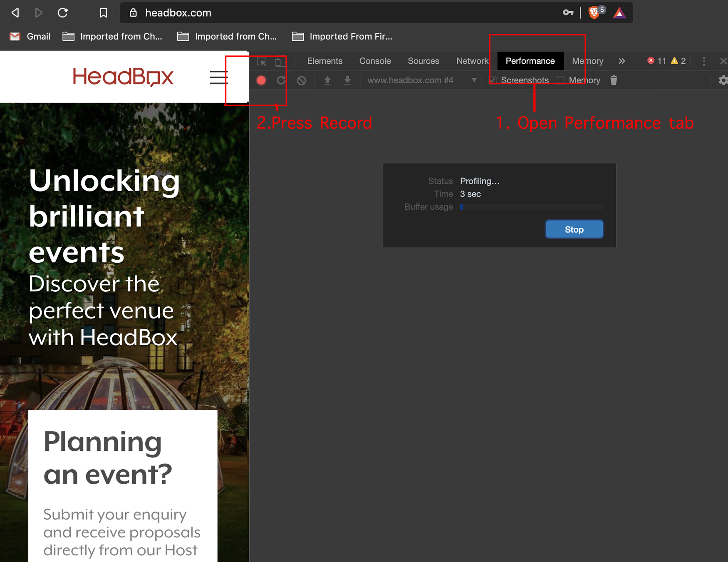Viewport: 728px width, 562px height.
Task: Open the DevTools three-dot customize menu
Action: (704, 61)
